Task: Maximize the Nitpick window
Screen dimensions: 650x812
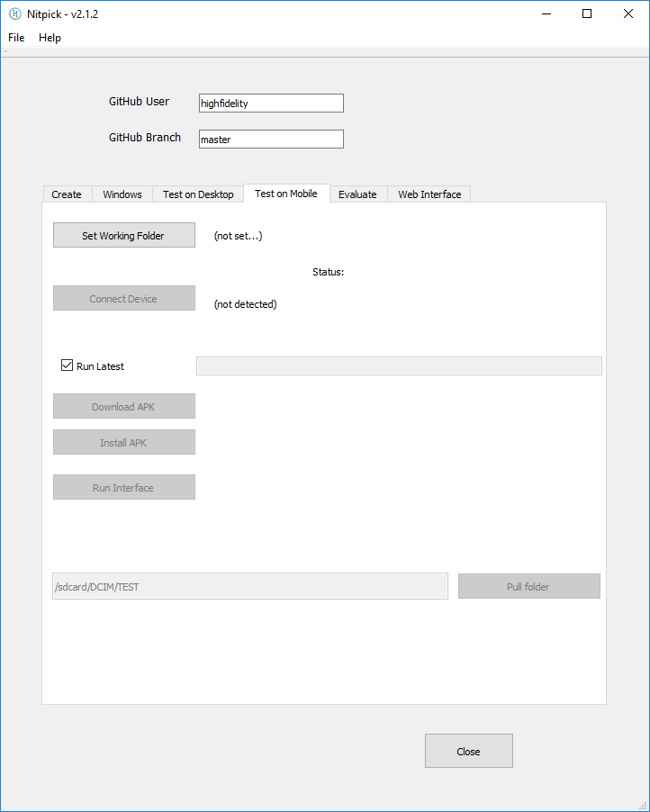Action: click(x=587, y=14)
